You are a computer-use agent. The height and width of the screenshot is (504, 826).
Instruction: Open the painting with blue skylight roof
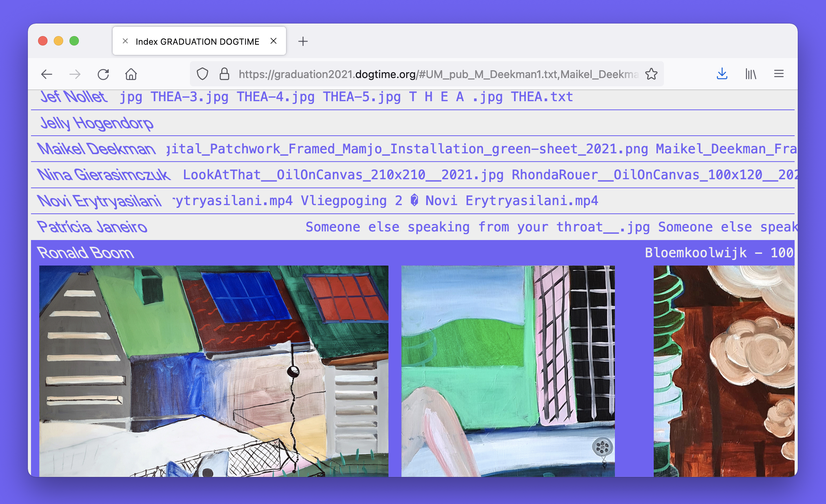tap(213, 371)
